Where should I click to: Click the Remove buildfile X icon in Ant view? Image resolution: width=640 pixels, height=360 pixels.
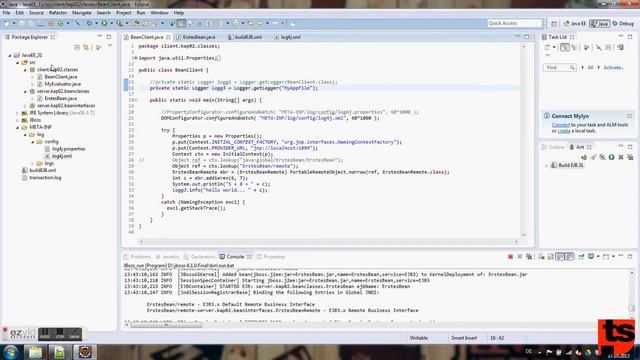coord(621,157)
